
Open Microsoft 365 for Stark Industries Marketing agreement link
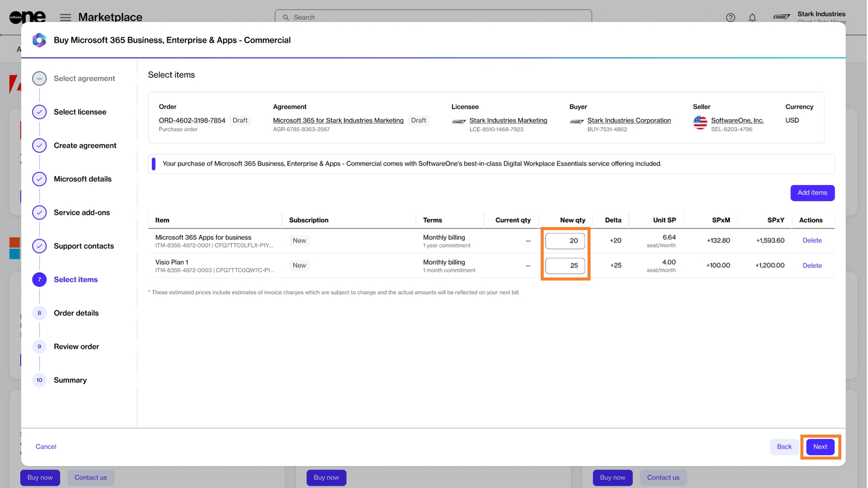(338, 120)
